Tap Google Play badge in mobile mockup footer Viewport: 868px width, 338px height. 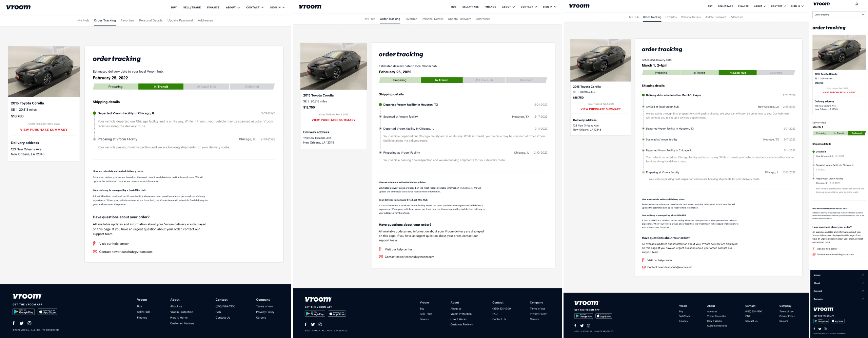(x=821, y=321)
